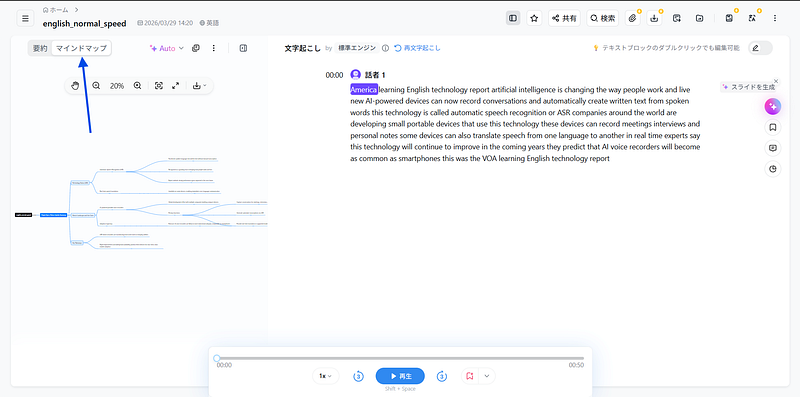Viewport: 800px width, 397px height.
Task: Click the bookmark icon on right rail
Action: pyautogui.click(x=773, y=127)
